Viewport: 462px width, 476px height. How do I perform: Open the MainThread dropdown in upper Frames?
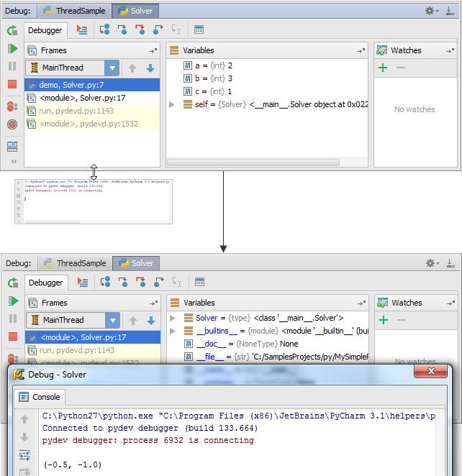click(112, 68)
